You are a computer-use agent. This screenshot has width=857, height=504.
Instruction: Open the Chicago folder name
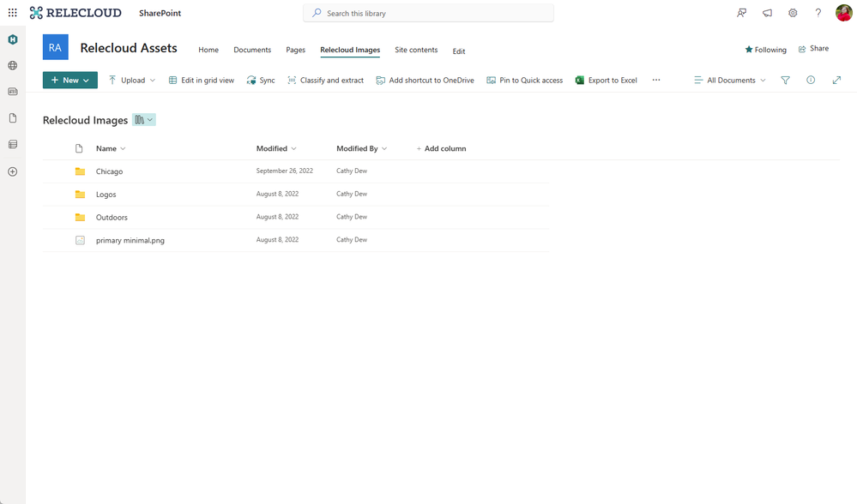(x=109, y=171)
